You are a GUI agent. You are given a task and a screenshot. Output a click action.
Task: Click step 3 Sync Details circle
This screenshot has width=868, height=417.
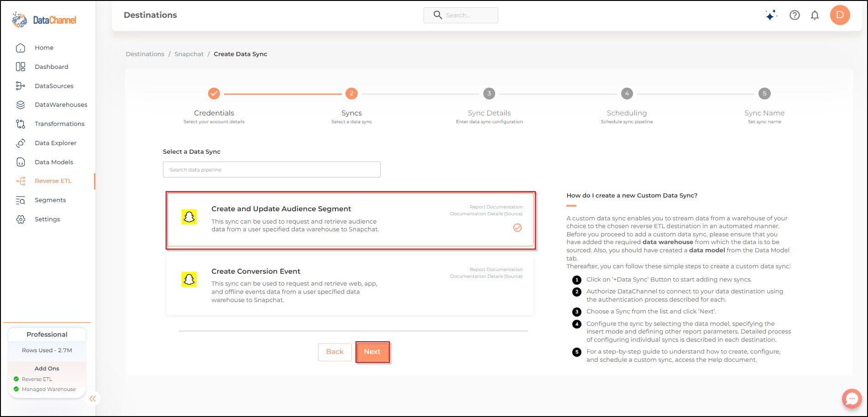(x=489, y=94)
